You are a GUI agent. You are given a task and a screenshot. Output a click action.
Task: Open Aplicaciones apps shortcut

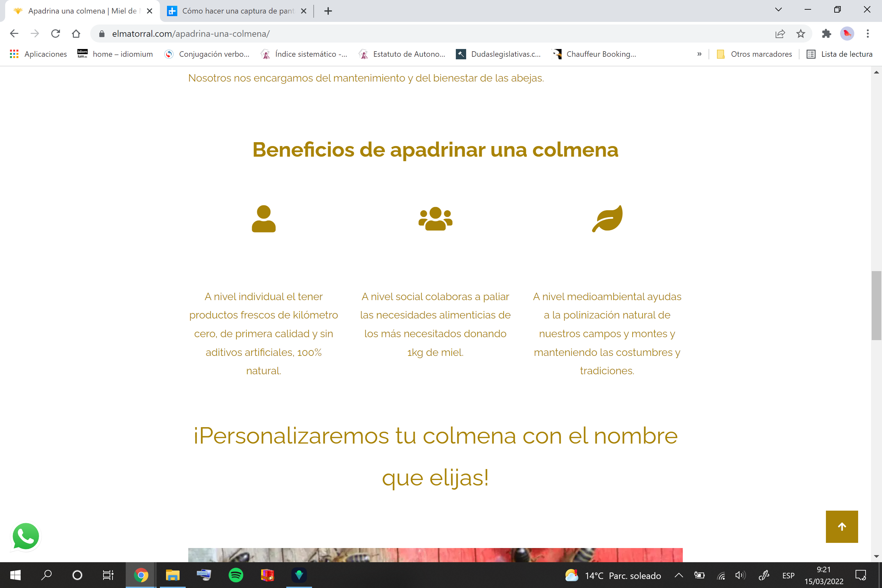[38, 54]
